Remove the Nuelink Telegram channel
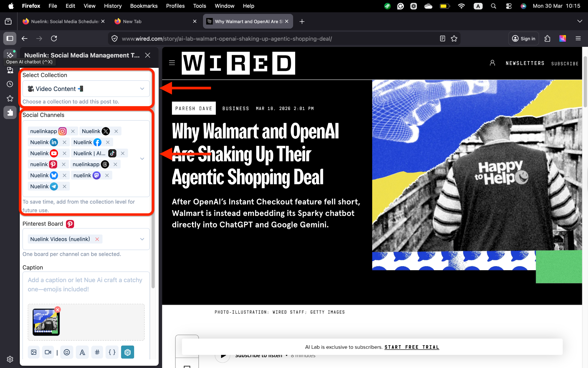This screenshot has width=588, height=368. point(65,187)
